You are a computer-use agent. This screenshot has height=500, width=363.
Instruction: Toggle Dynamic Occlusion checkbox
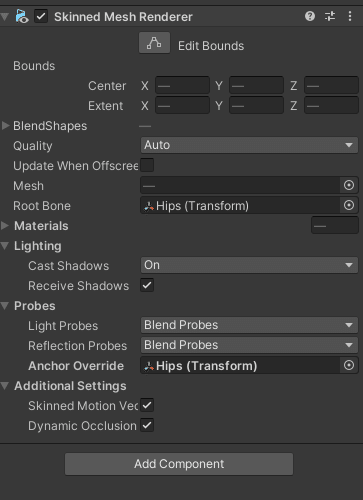[147, 425]
